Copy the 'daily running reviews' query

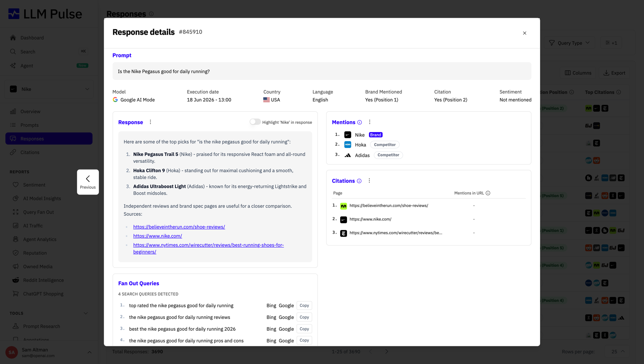point(304,317)
